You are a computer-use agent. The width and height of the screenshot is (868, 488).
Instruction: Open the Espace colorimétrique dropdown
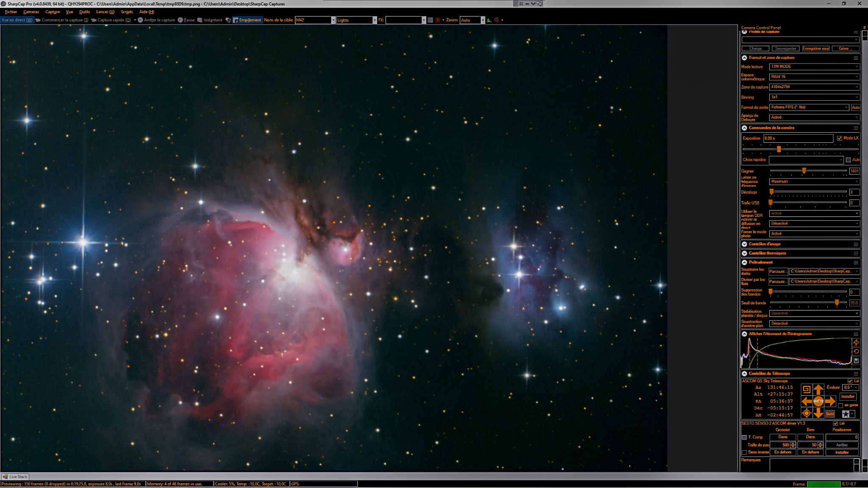(814, 77)
